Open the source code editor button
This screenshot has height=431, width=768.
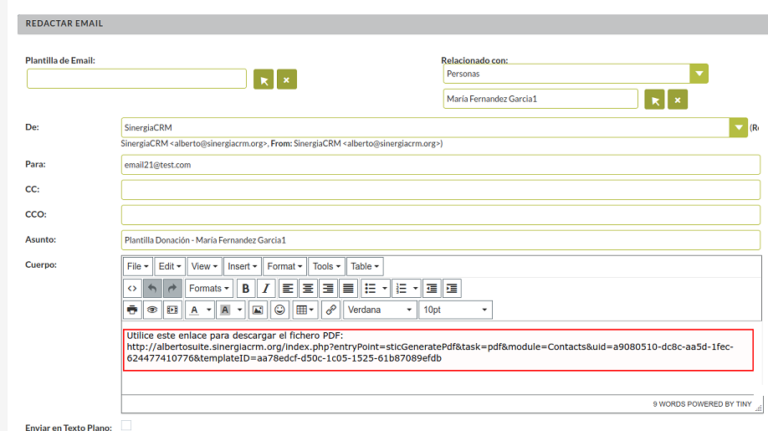click(x=132, y=288)
